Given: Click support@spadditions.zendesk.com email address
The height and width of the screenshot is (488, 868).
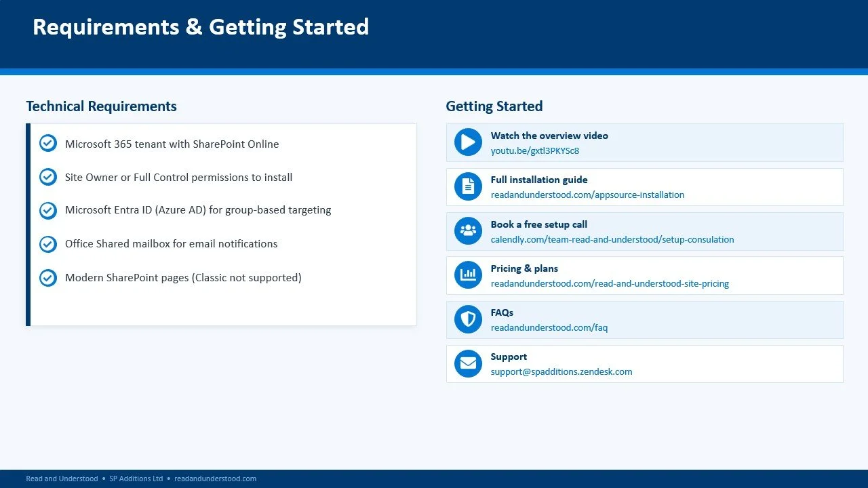Looking at the screenshot, I should 561,372.
